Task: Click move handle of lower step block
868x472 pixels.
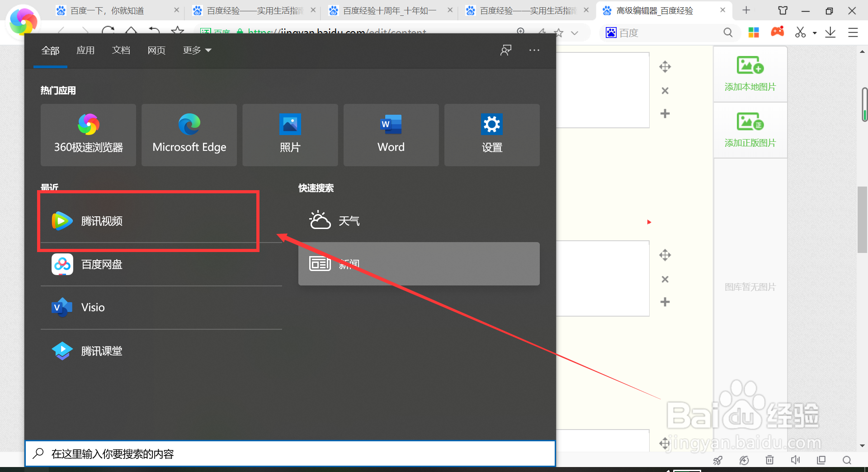Action: [665, 255]
